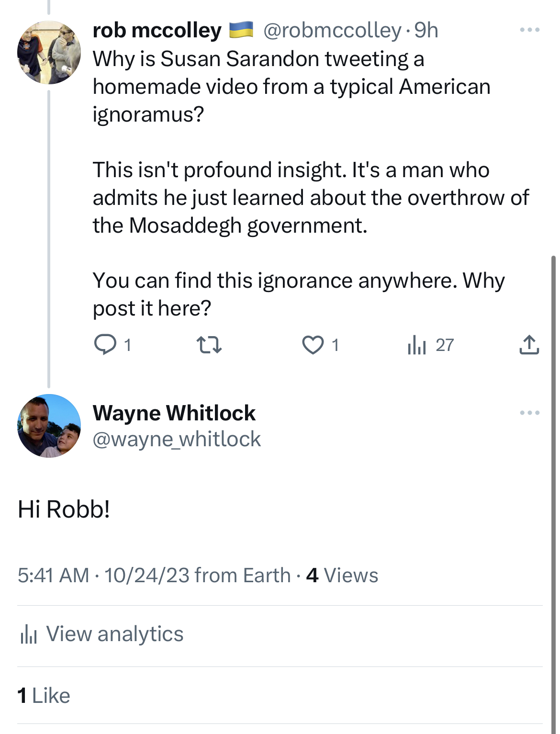Click the reply icon on rob mccolley's tweet
This screenshot has width=560, height=734.
click(105, 345)
